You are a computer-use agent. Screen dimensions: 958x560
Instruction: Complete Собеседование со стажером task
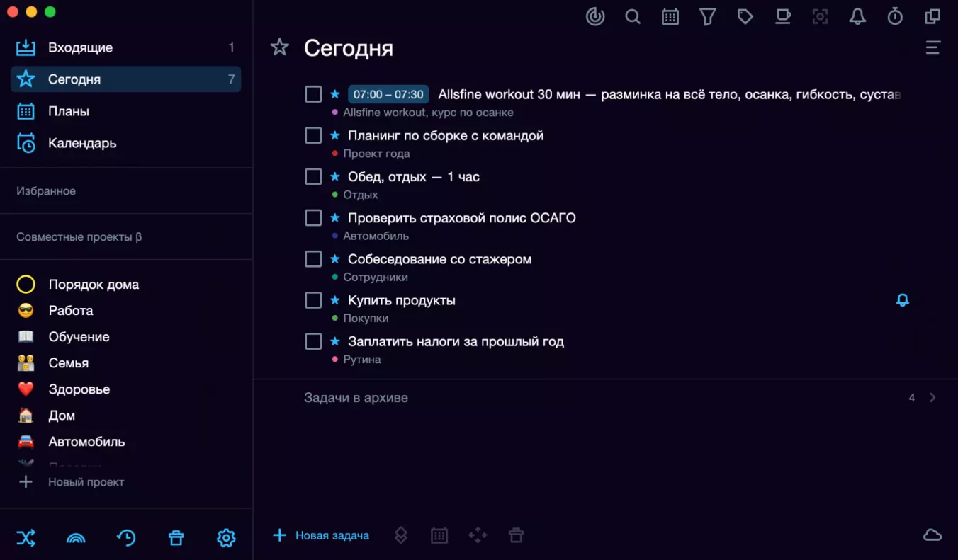point(313,259)
